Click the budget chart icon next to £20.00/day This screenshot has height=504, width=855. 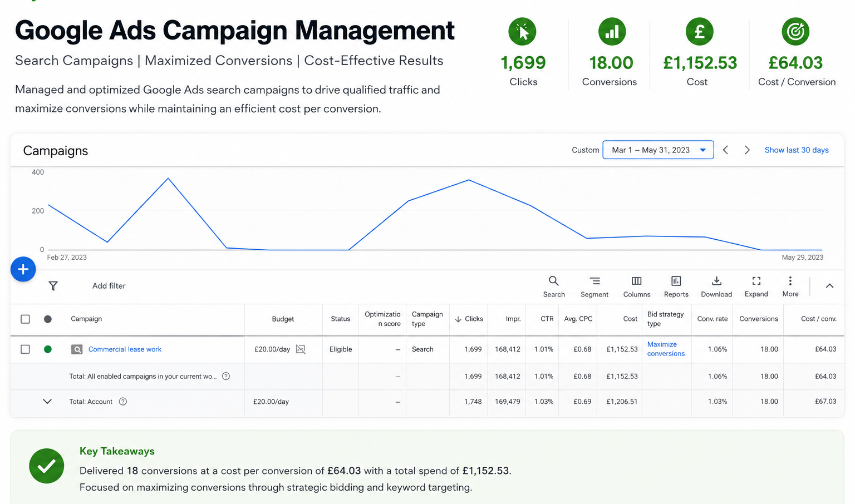click(301, 349)
